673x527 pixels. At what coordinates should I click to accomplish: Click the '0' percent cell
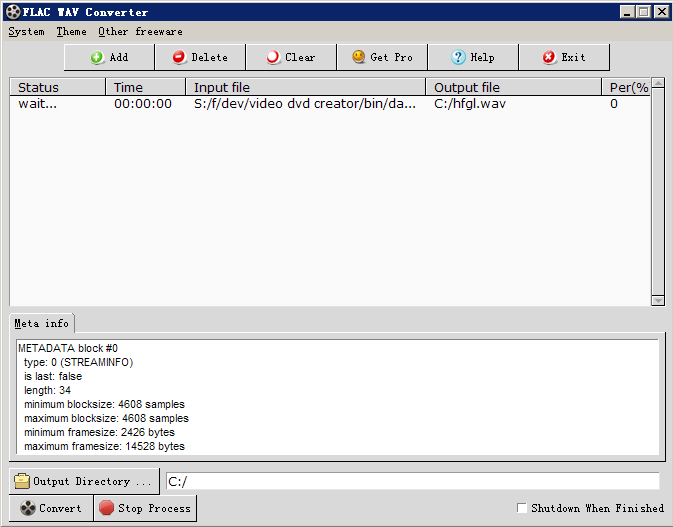tap(614, 104)
